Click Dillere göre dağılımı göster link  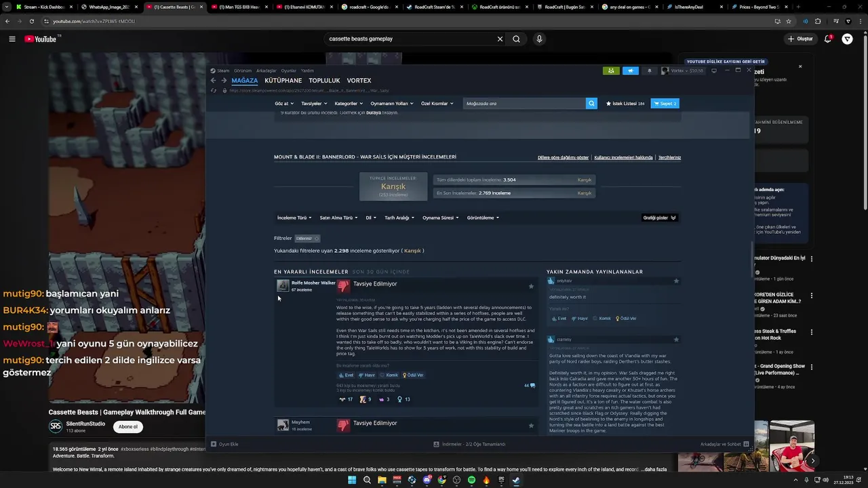[x=563, y=157]
